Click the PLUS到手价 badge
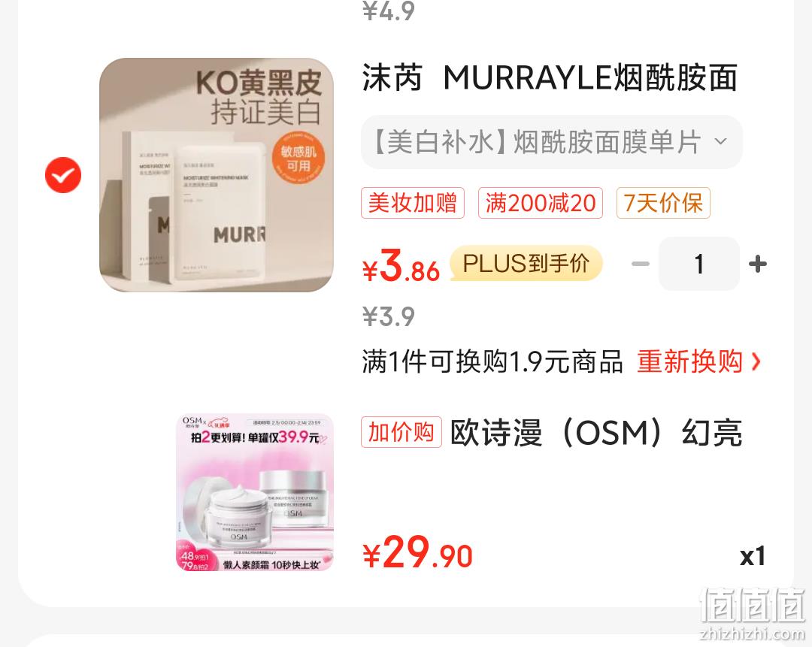 pyautogui.click(x=526, y=263)
